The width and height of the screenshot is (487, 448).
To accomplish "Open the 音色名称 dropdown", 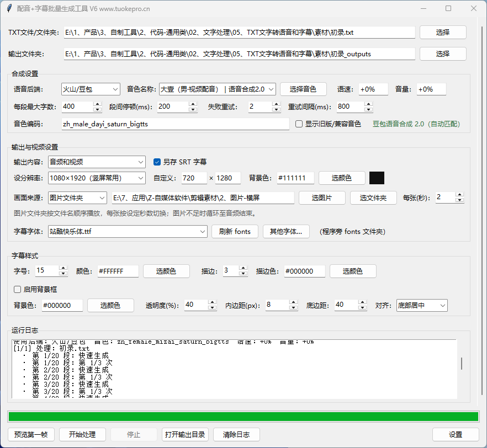I will pos(217,89).
